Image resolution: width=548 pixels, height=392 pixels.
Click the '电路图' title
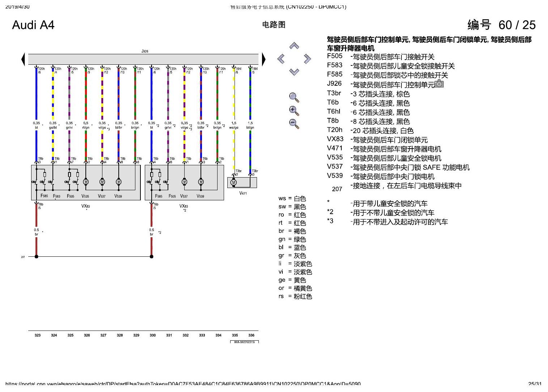pos(274,25)
